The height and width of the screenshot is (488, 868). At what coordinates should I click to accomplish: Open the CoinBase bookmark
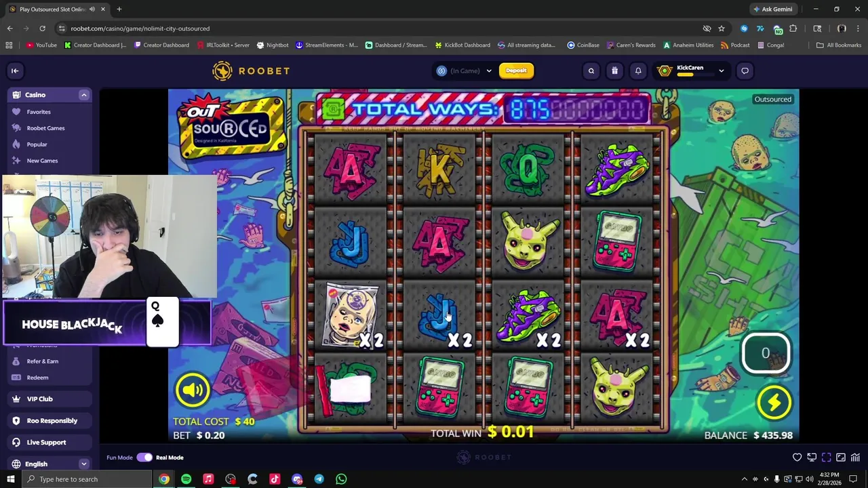tap(583, 45)
